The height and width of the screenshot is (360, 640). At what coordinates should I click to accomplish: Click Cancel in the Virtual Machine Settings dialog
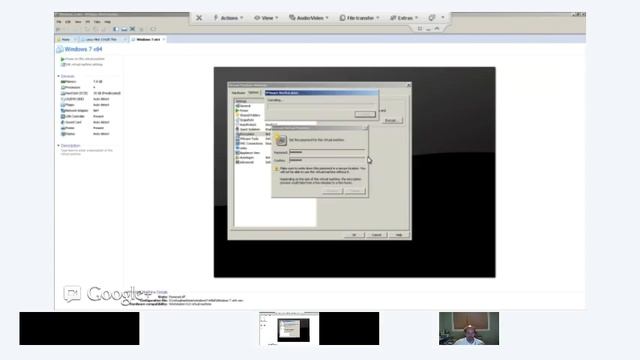click(376, 235)
